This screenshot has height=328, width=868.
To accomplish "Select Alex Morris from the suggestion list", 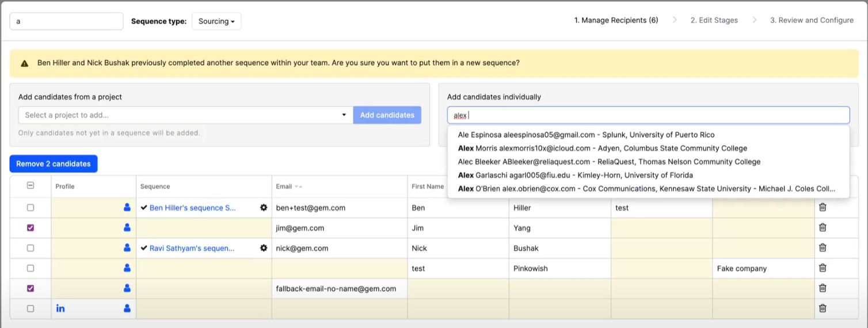I will tap(602, 148).
